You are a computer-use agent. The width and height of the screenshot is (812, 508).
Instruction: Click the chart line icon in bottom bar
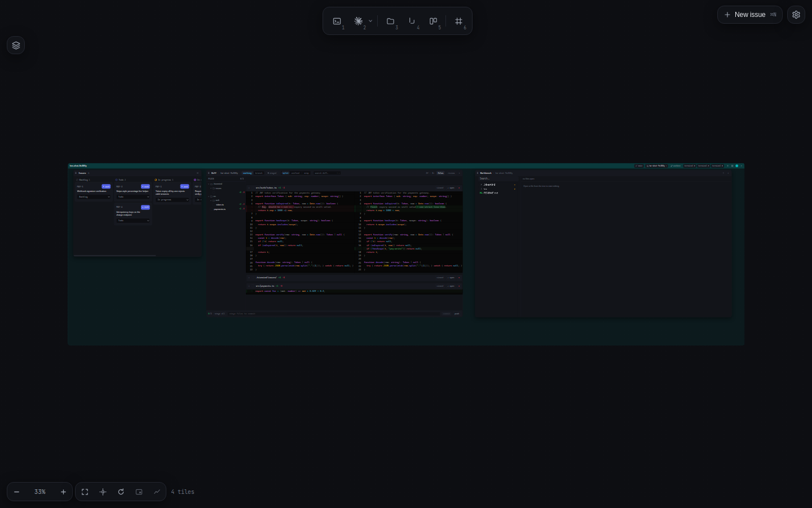pos(157,492)
